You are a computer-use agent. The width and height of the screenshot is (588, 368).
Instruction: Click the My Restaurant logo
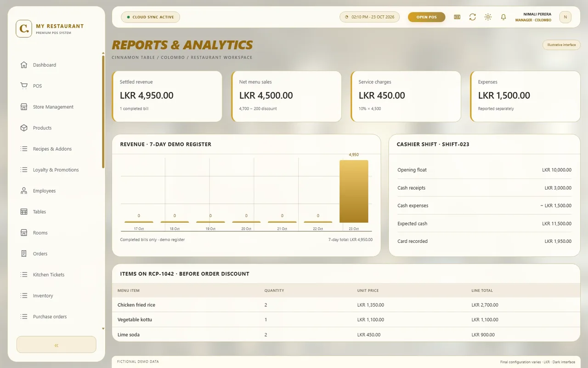tap(24, 29)
